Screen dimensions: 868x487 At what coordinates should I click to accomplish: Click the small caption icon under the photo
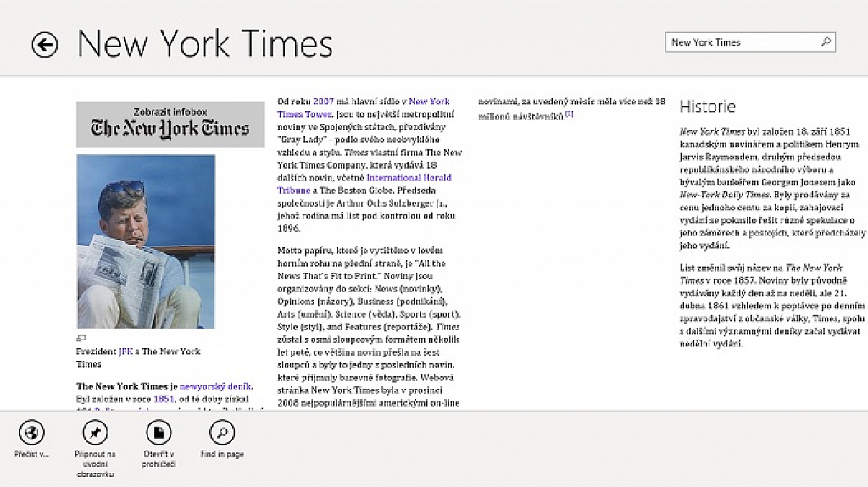point(81,338)
